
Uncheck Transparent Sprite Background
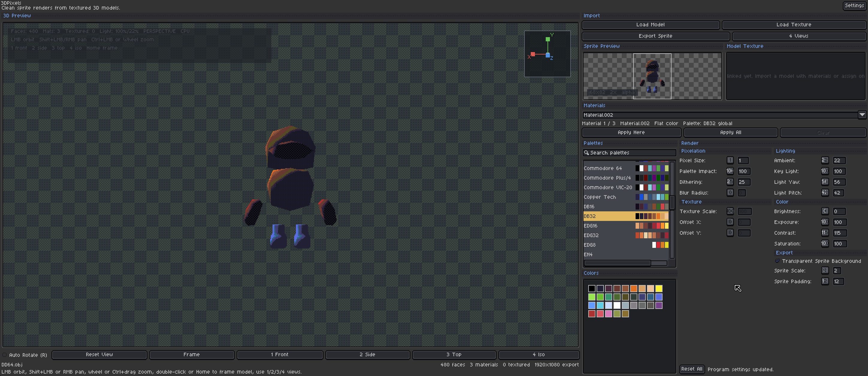(x=777, y=261)
